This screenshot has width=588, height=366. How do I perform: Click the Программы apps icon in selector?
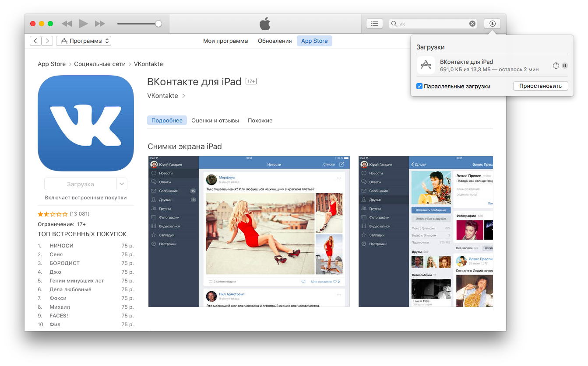point(64,41)
